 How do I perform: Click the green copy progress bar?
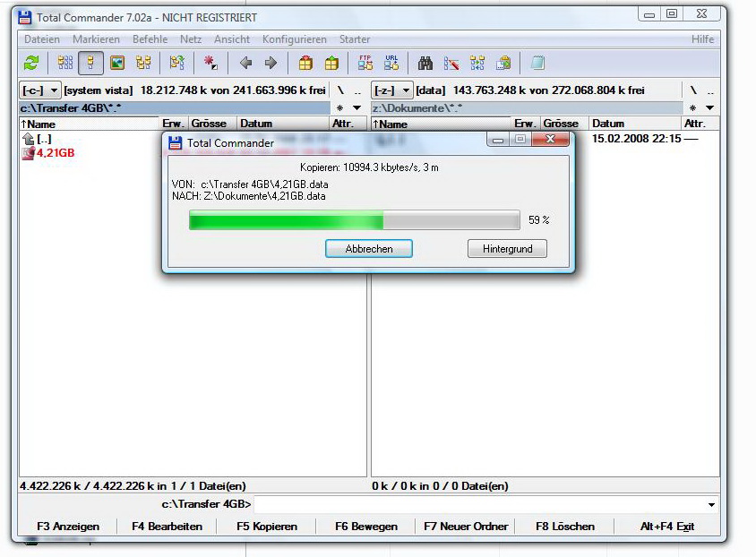point(355,220)
